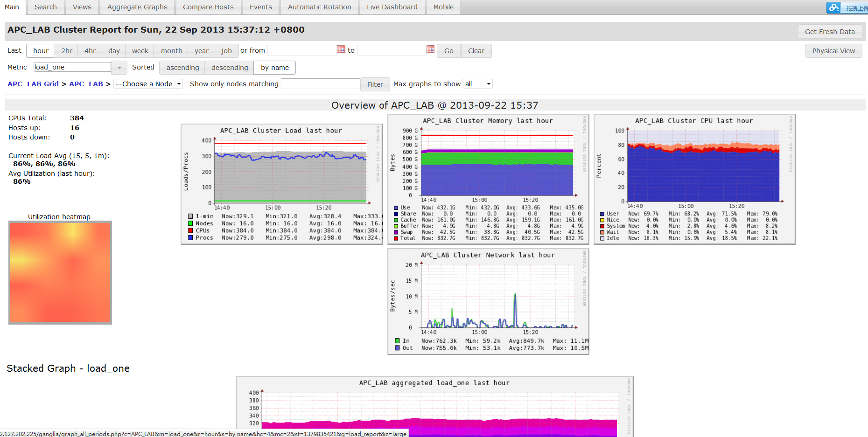Click the Get Fresh Data button
Screen dimensions: 868x437
[x=830, y=32]
